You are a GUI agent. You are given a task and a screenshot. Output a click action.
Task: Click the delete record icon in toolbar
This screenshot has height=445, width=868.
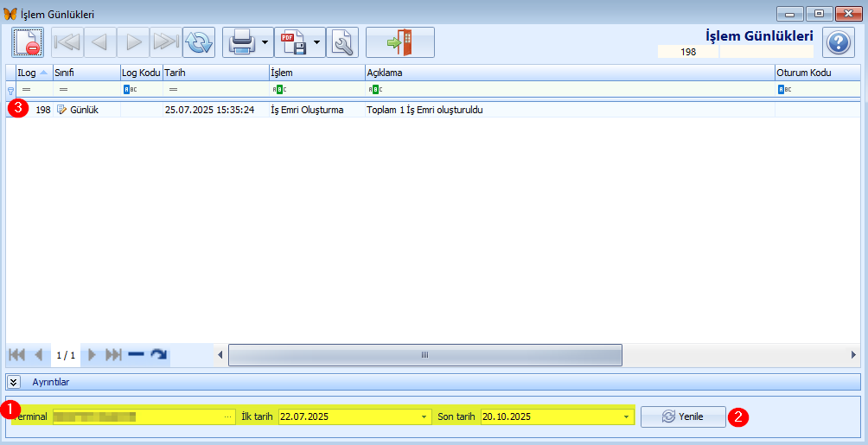(28, 42)
